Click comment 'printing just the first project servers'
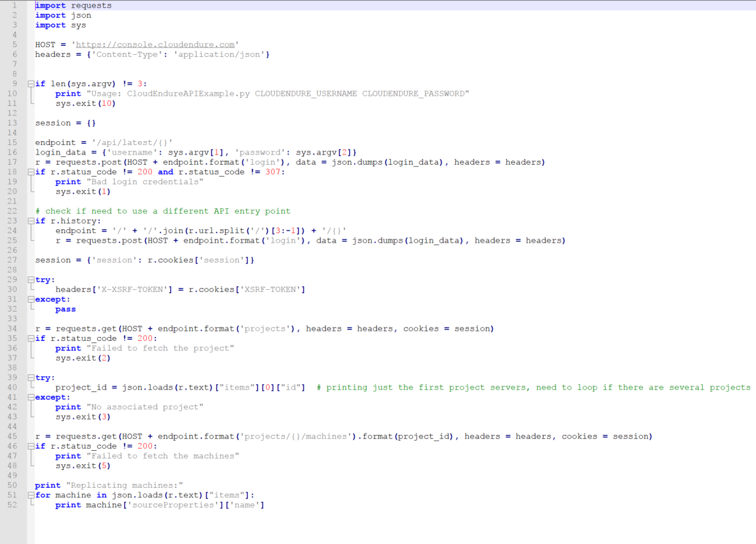This screenshot has width=756, height=544. coord(428,388)
